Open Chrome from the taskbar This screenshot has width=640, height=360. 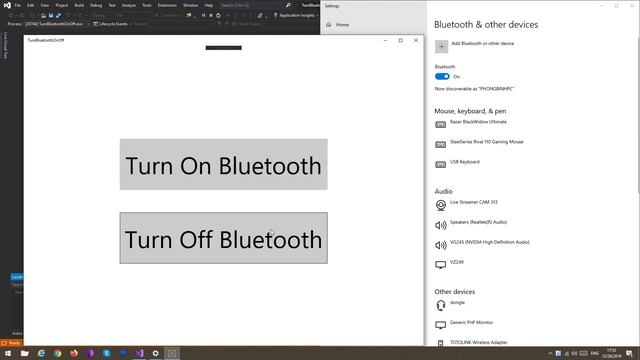[x=58, y=353]
